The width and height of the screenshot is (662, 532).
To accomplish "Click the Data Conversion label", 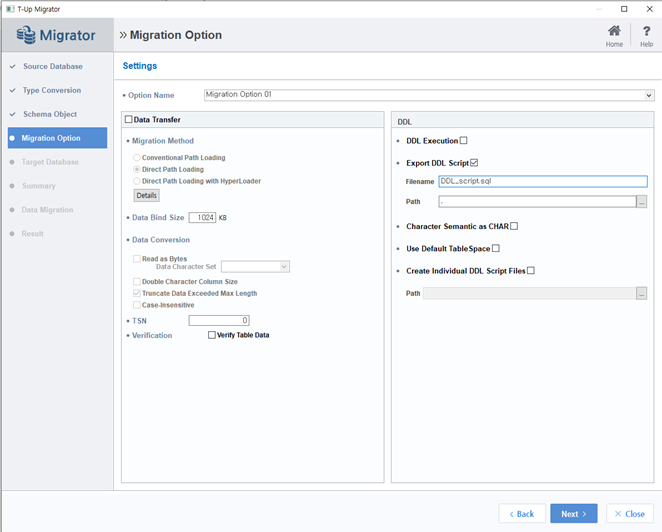I will coord(161,240).
